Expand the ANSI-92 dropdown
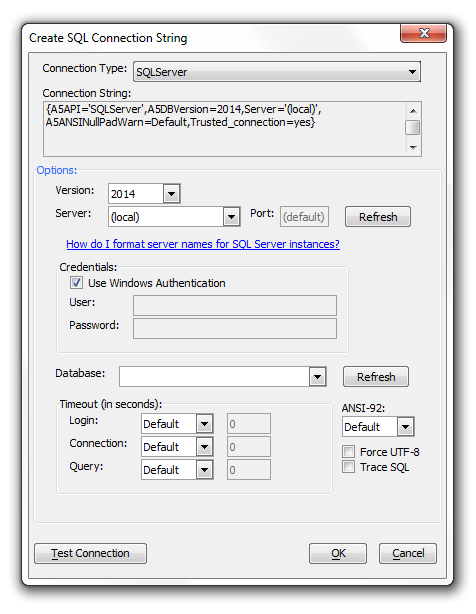Image resolution: width=476 pixels, height=614 pixels. 406,427
